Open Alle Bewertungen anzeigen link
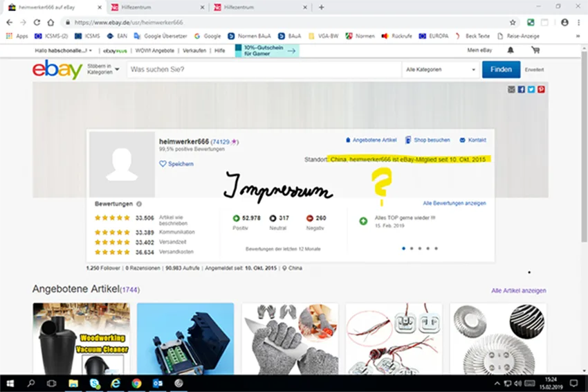Image resolution: width=588 pixels, height=392 pixels. [x=454, y=203]
